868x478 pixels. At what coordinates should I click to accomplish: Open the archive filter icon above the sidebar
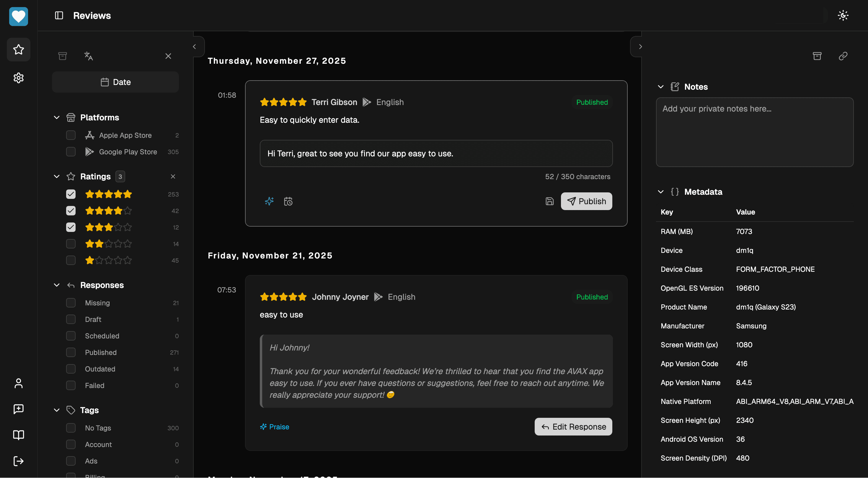coord(62,56)
